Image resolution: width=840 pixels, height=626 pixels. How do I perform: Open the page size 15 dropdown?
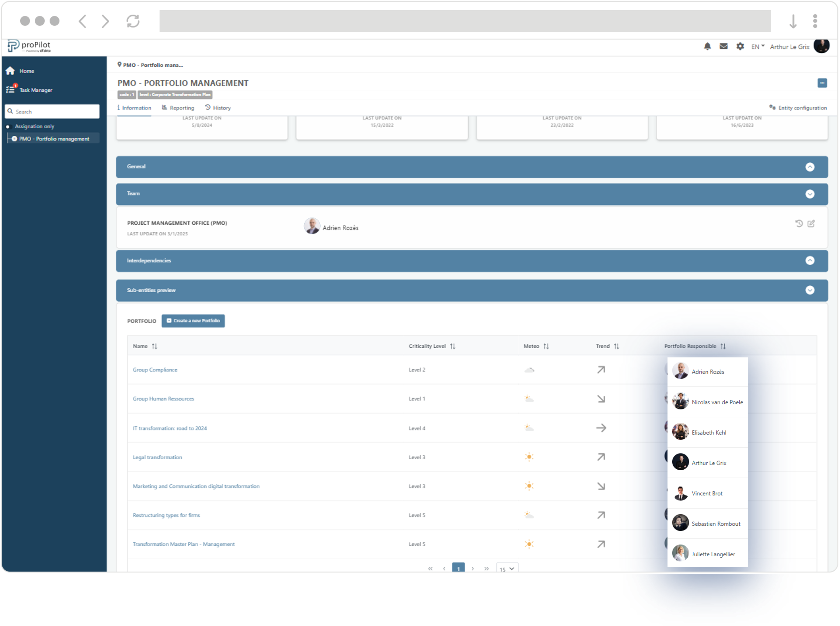[507, 569]
